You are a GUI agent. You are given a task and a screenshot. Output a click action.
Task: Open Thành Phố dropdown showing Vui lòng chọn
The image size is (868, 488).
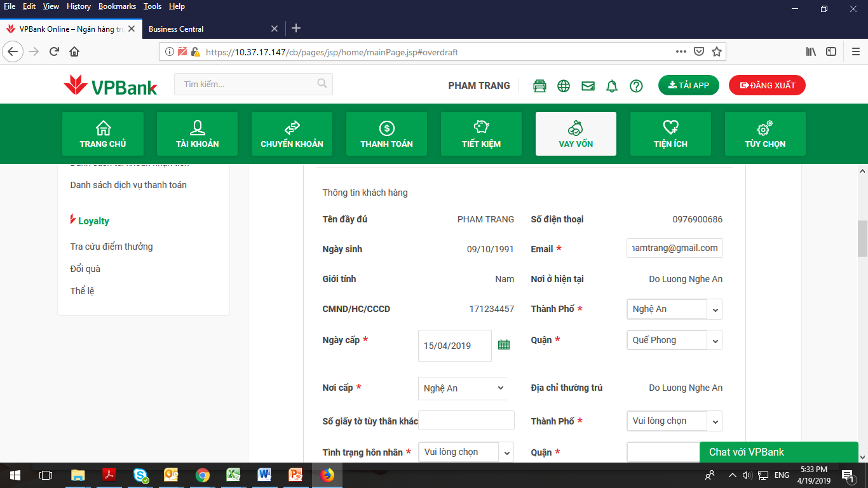674,421
